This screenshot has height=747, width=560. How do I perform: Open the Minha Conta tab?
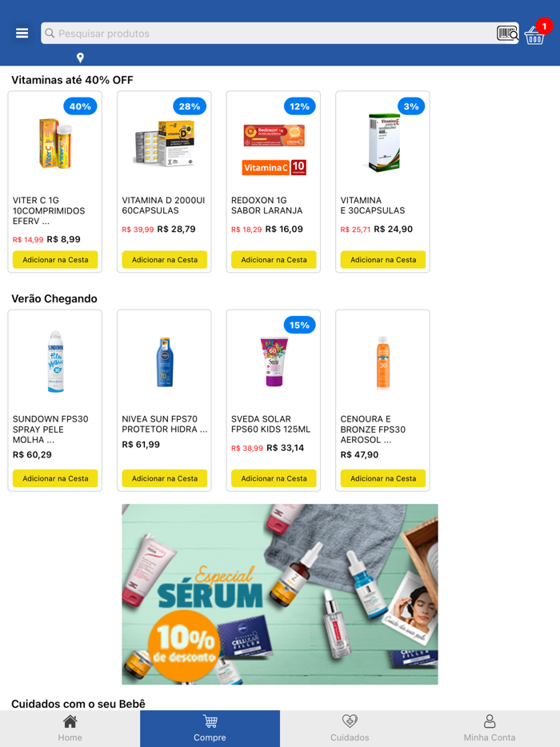490,729
